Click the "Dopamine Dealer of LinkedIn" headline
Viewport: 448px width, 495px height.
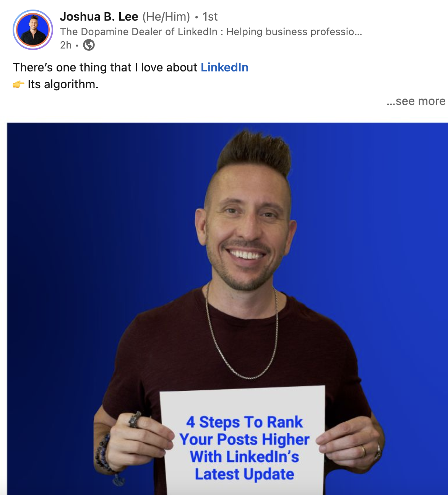tap(211, 31)
